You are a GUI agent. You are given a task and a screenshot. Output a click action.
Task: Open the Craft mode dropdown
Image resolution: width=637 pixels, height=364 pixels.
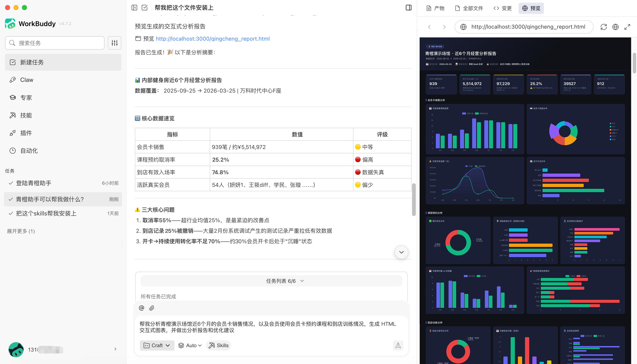pyautogui.click(x=157, y=345)
